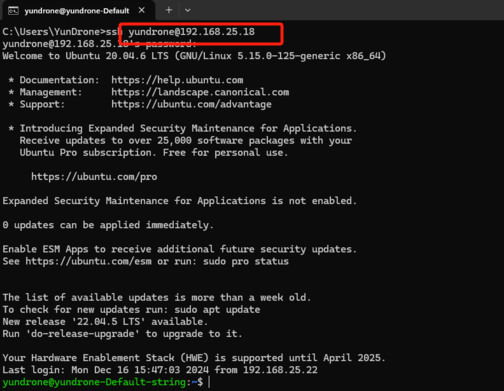Image resolution: width=504 pixels, height=391 pixels.
Task: Click 'The list of available updates' line
Action: point(157,297)
